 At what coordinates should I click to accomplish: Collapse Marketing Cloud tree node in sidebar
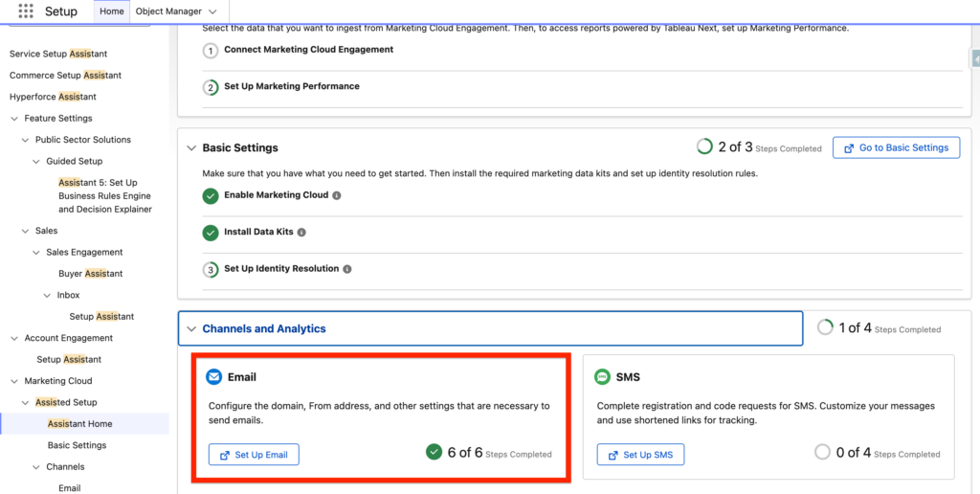pos(14,381)
